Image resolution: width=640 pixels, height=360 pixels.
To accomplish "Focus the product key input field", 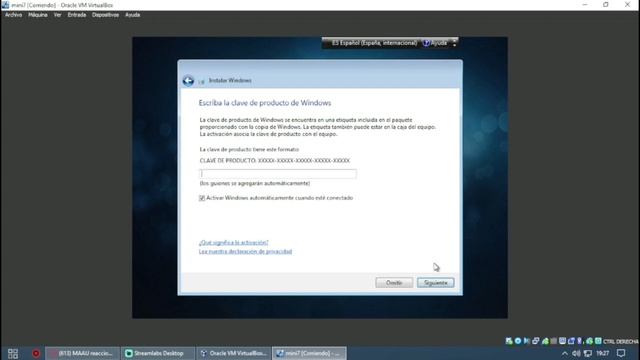I will point(278,174).
